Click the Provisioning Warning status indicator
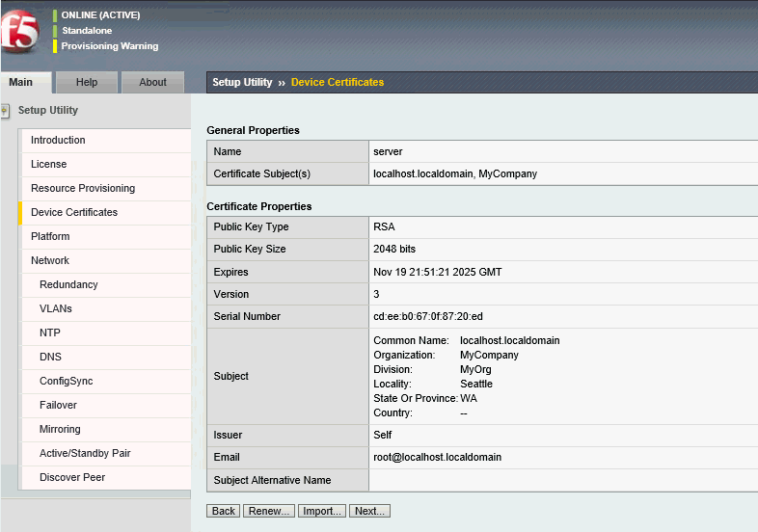758x532 pixels. [109, 46]
